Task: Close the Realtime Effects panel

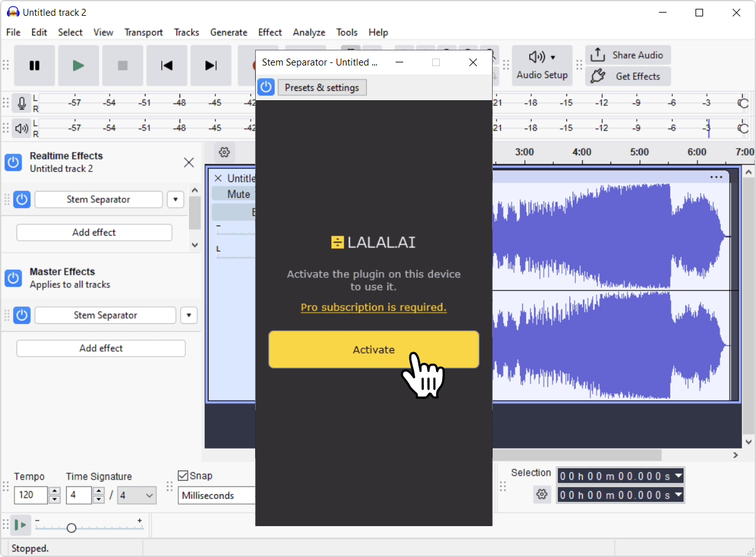Action: pos(188,163)
